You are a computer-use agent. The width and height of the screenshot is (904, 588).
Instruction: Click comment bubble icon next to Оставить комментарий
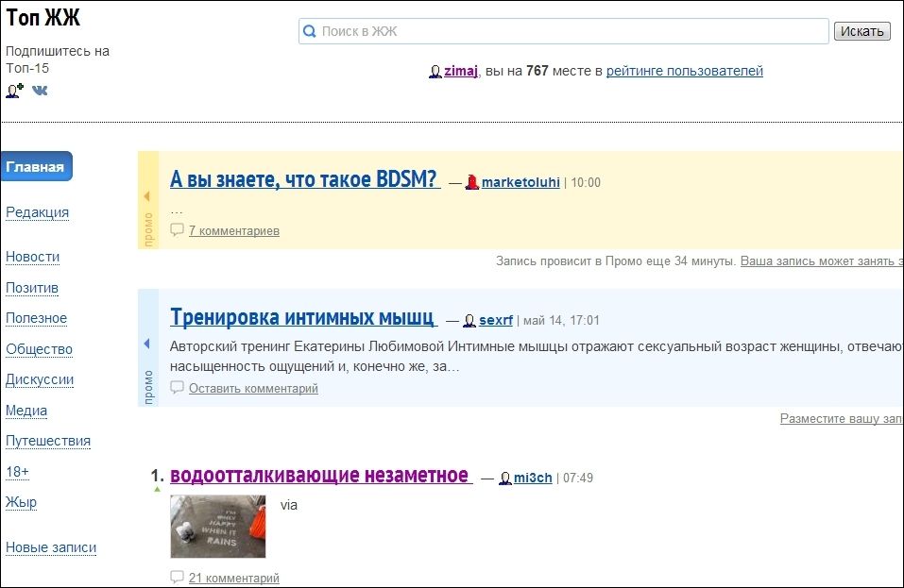177,388
